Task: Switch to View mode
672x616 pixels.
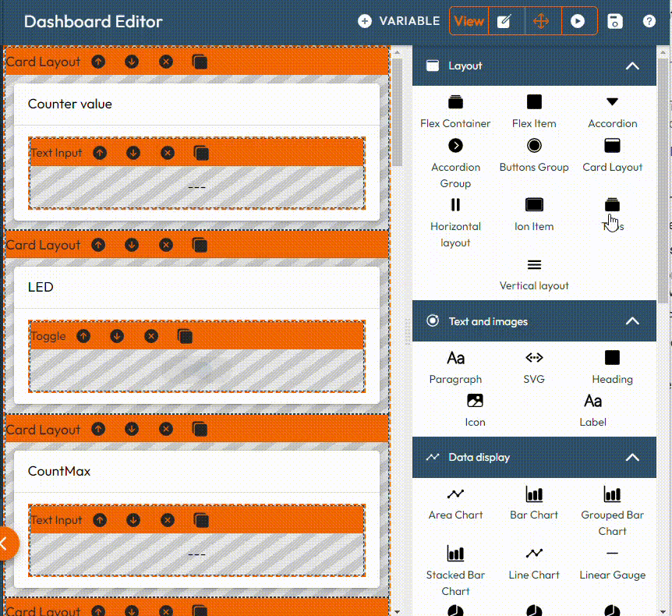Action: tap(469, 21)
